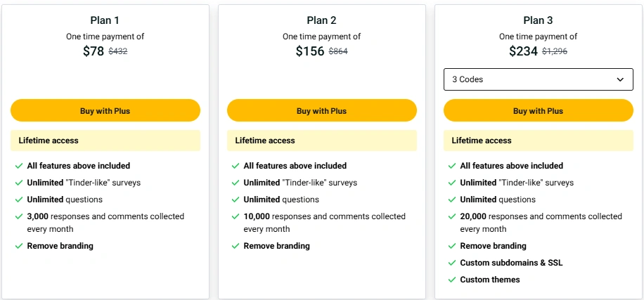Click Plan 3 Buy with Plus button

(538, 110)
